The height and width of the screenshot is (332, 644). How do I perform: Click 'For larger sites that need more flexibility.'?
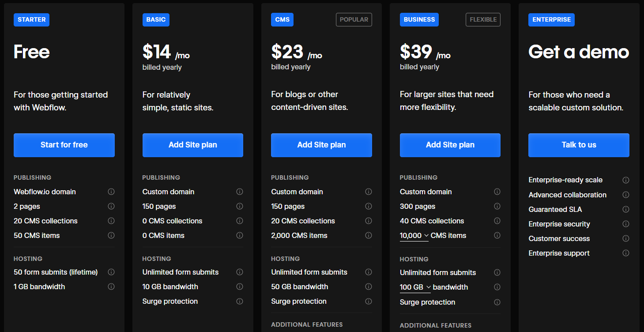point(447,101)
